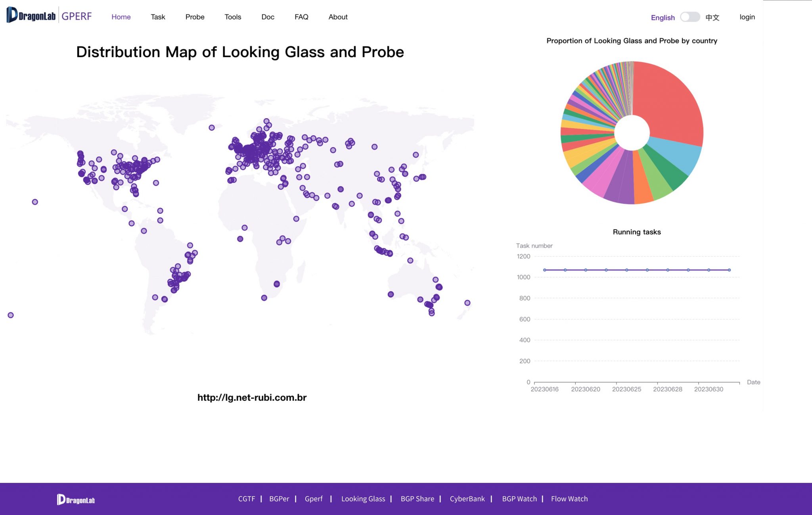812x515 pixels.
Task: Click the DragonLab GPERF logo in header
Action: [49, 16]
